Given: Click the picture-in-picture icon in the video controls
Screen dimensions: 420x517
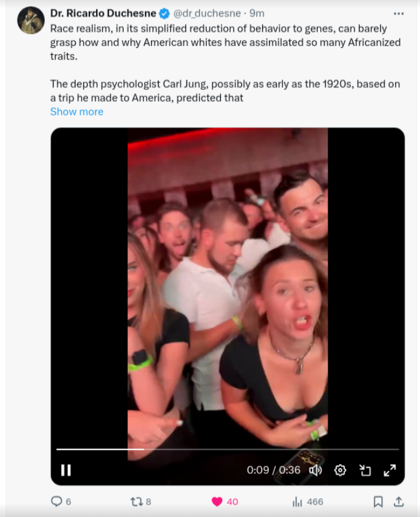Looking at the screenshot, I should coord(365,470).
